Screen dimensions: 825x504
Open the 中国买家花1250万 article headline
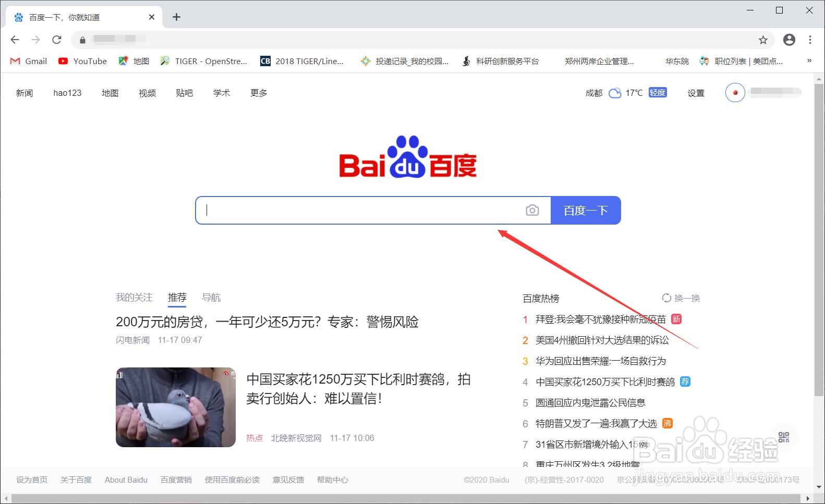(x=358, y=389)
